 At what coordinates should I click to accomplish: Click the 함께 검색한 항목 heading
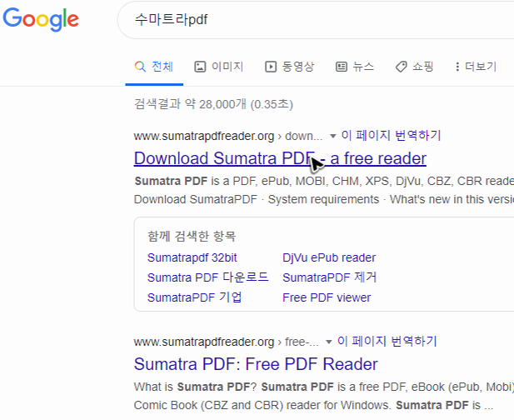pos(192,236)
